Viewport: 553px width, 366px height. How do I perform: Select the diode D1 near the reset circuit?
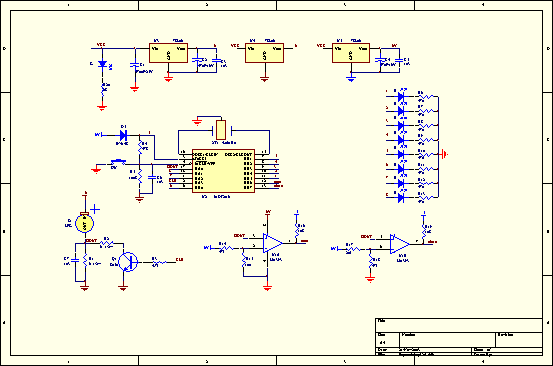[x=123, y=135]
